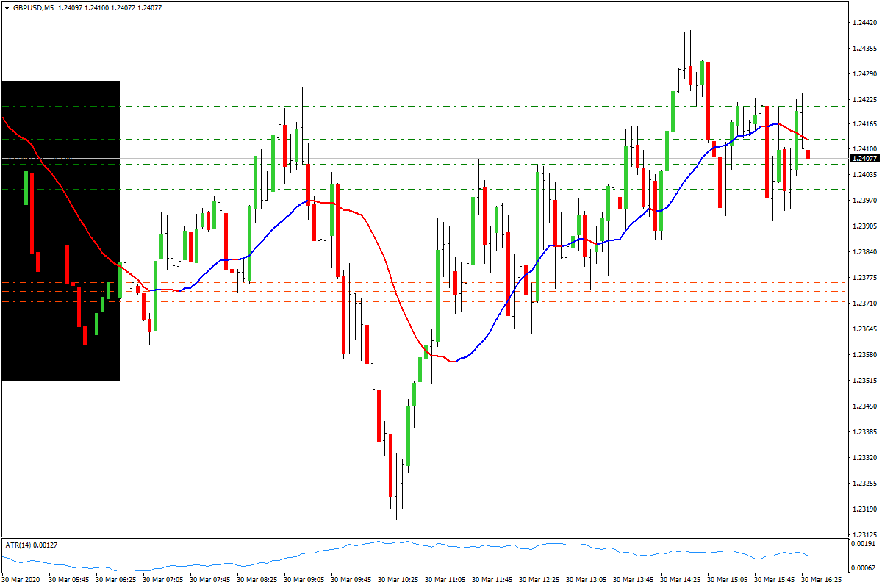Click the 30 Mar 13:05 time label
882x588 pixels.
[x=587, y=580]
